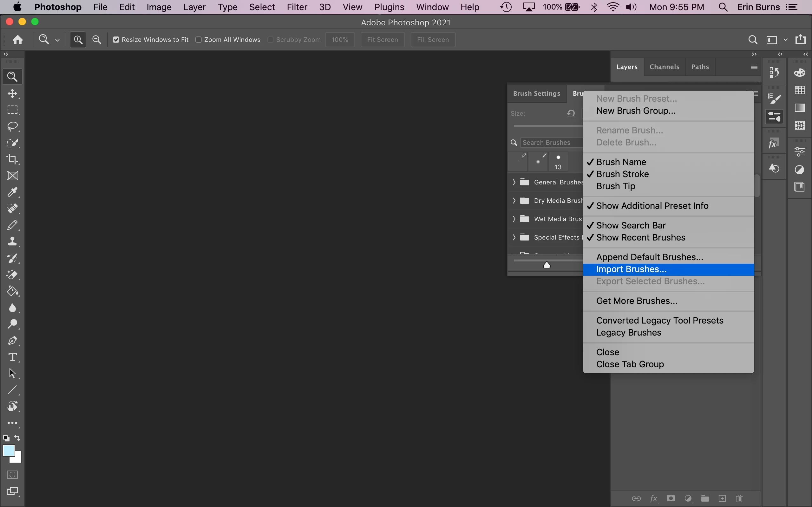
Task: Uncheck Resize Windows to Fit
Action: tap(116, 40)
